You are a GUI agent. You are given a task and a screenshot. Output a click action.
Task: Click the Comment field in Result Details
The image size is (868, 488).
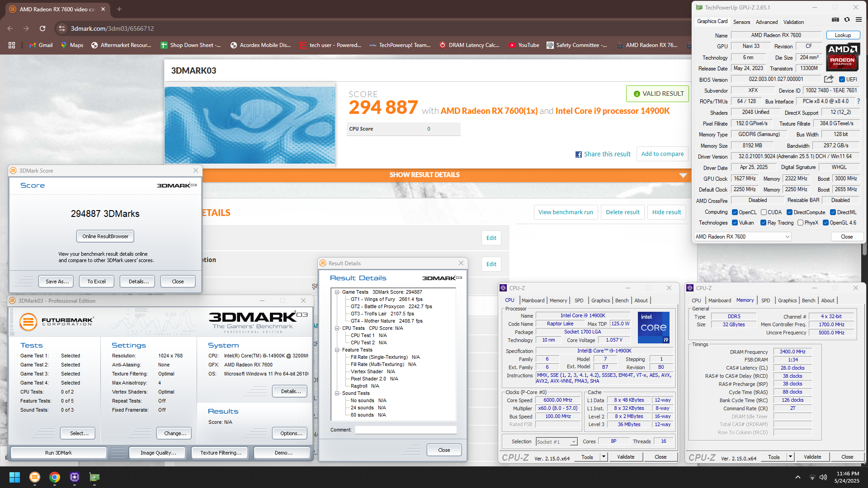coord(406,430)
